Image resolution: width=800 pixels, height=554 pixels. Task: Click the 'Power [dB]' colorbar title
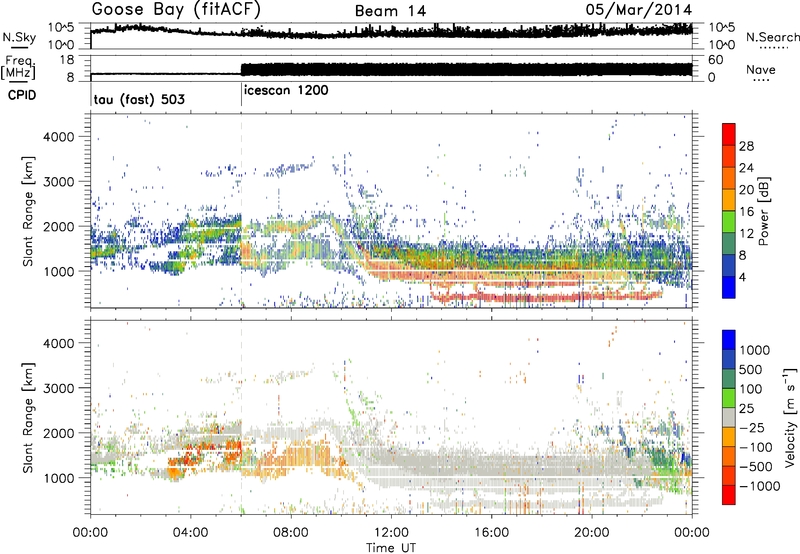(x=764, y=211)
